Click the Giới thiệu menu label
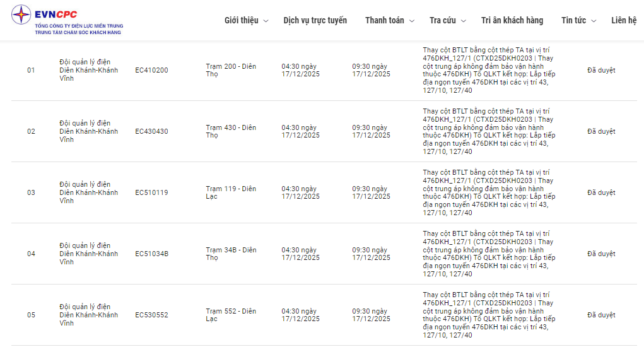Viewport: 644px width, 347px height. (x=241, y=20)
